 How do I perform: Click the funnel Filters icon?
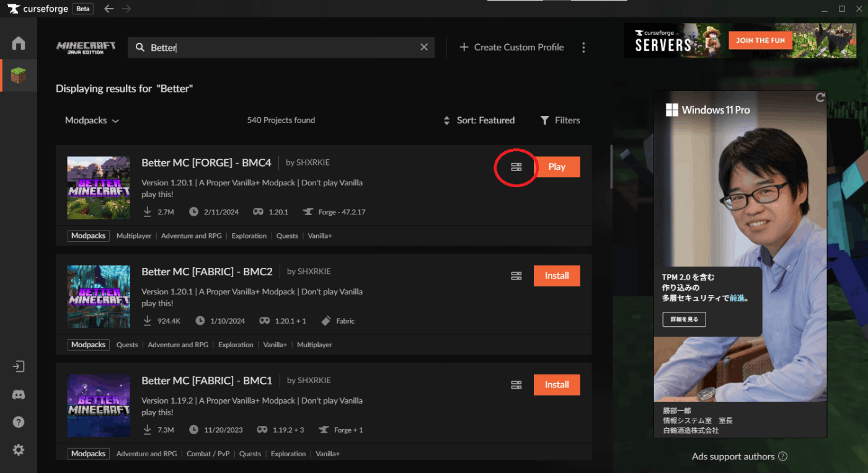tap(544, 120)
